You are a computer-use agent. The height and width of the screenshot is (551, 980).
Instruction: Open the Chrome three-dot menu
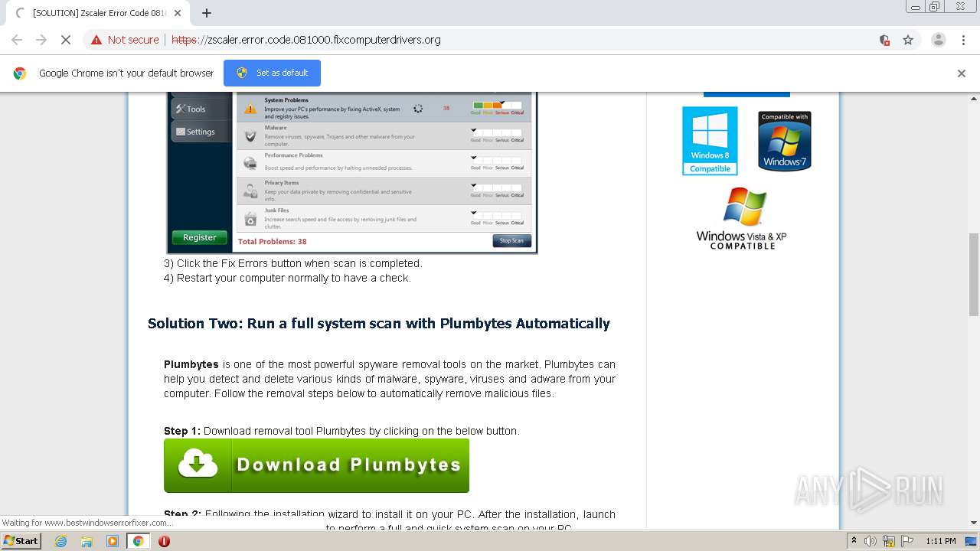(963, 40)
